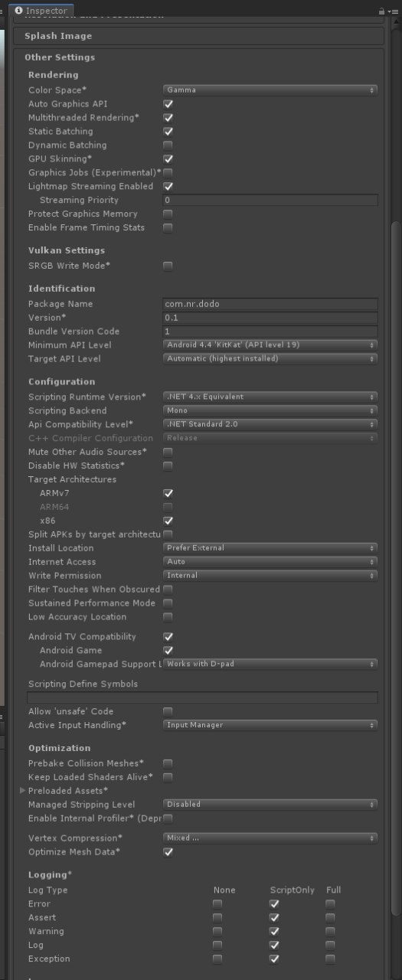This screenshot has height=980, width=402.
Task: Switch to the Inspector tab
Action: (x=41, y=11)
